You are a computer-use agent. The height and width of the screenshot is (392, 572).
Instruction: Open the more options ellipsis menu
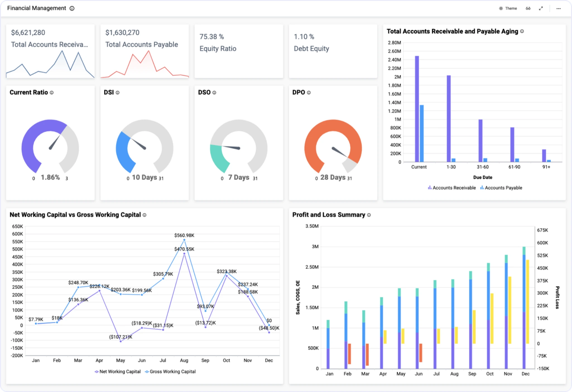coord(558,8)
